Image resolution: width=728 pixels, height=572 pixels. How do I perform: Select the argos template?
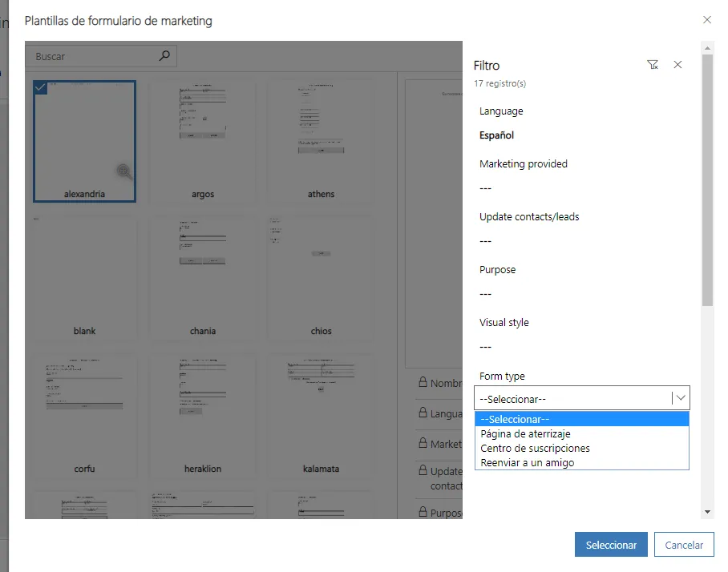203,142
